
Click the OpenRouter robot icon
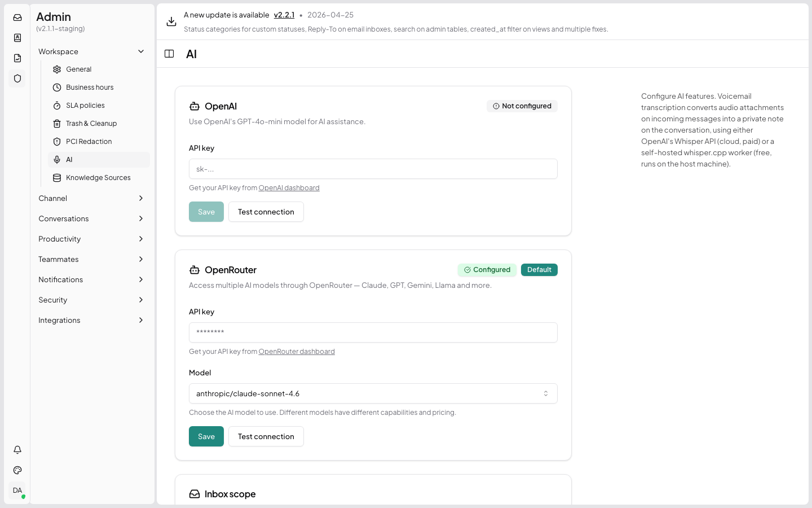coord(195,270)
